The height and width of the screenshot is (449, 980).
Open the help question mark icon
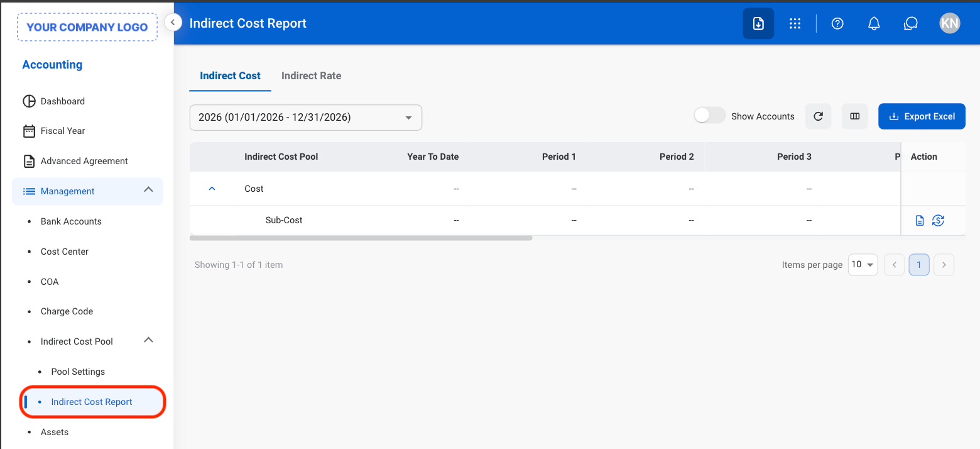tap(837, 24)
